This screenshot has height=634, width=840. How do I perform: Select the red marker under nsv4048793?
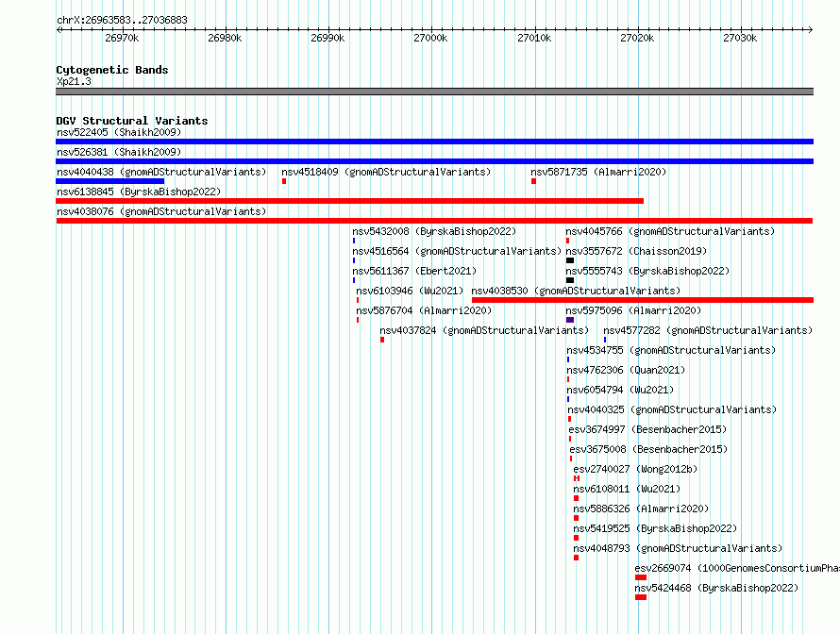[576, 558]
